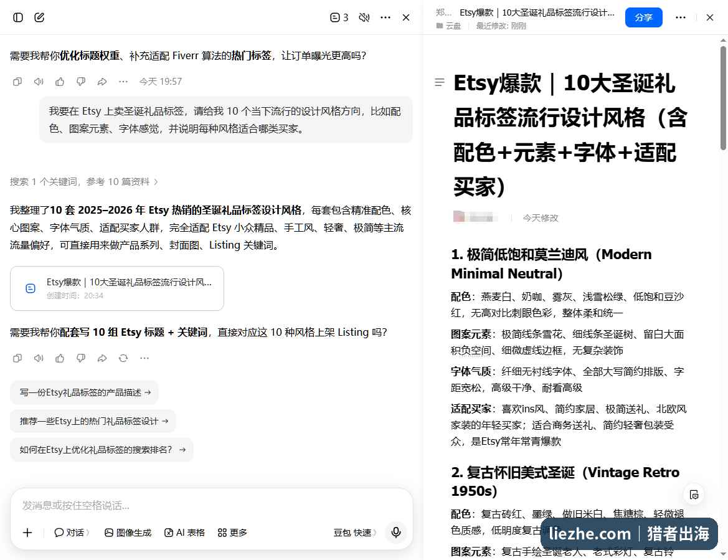Screen dimensions: 728x560
Task: Thumbs up the Etsy styles reply
Action: click(60, 358)
